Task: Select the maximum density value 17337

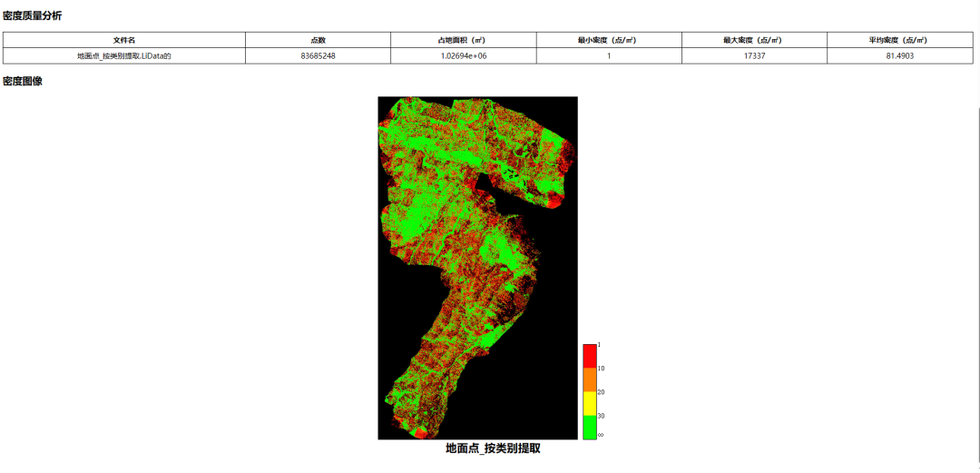Action: tap(754, 55)
